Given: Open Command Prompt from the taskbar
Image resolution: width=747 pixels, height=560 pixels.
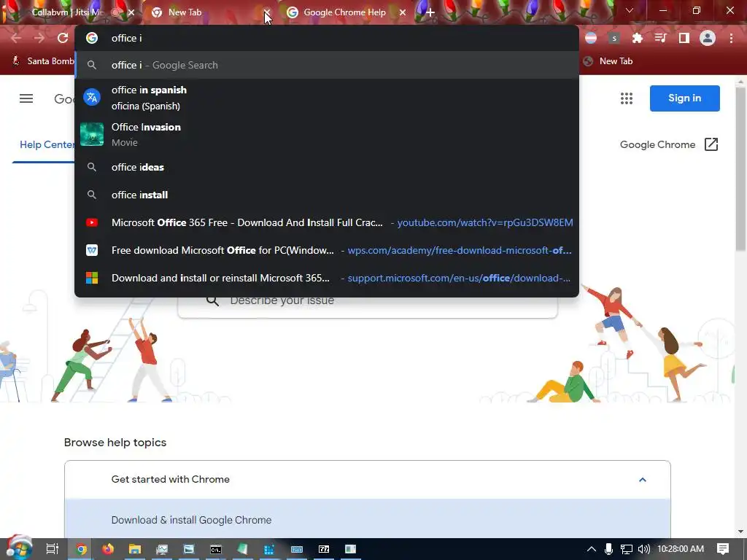Looking at the screenshot, I should (x=216, y=549).
